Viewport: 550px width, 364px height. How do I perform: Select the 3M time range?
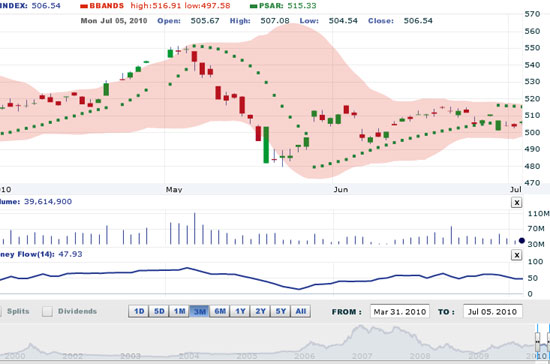pos(200,311)
